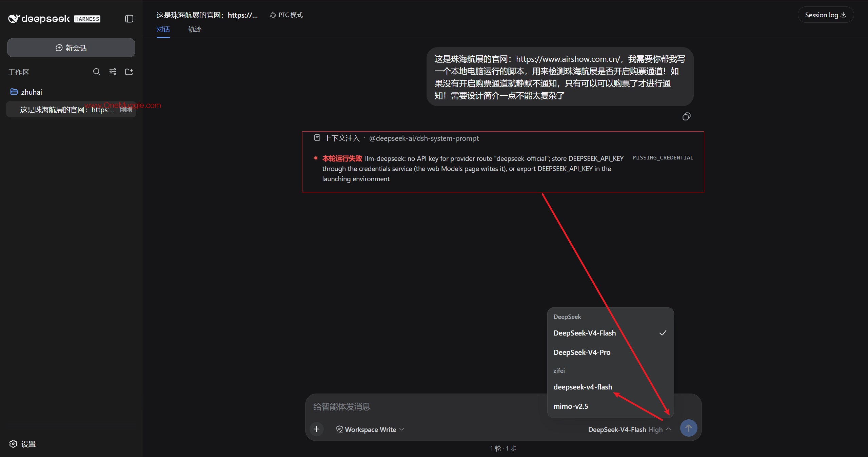Switch to the 对话 tab
Screen dimensions: 868x457
pyautogui.click(x=163, y=30)
